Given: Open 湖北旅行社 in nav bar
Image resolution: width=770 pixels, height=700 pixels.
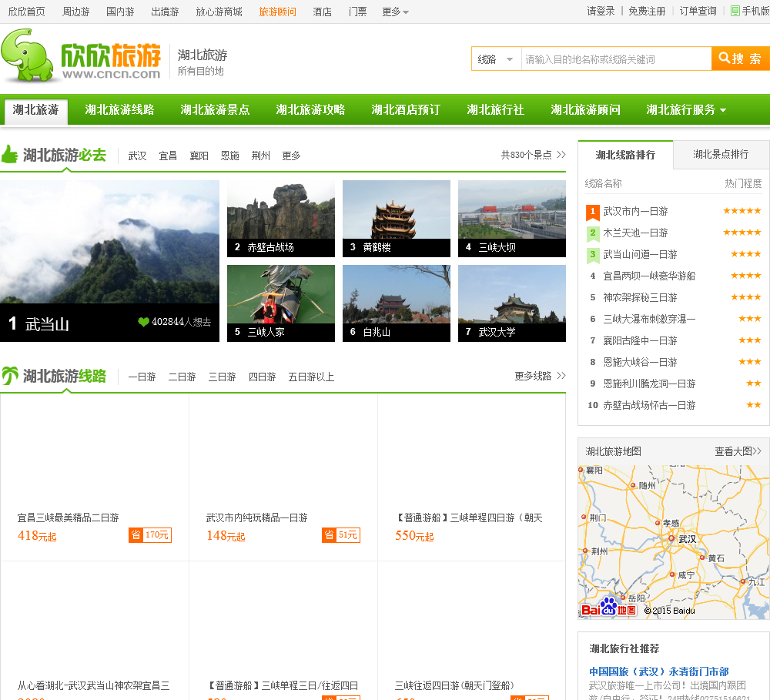Looking at the screenshot, I should tap(495, 109).
